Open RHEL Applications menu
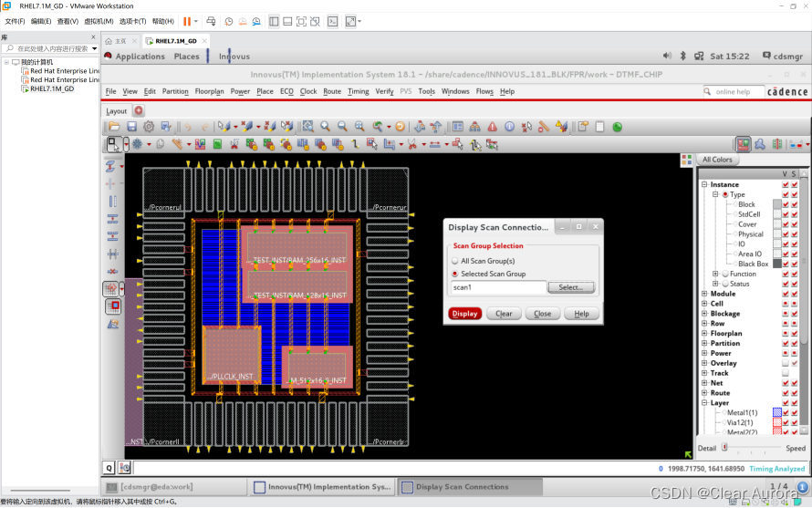 point(140,56)
